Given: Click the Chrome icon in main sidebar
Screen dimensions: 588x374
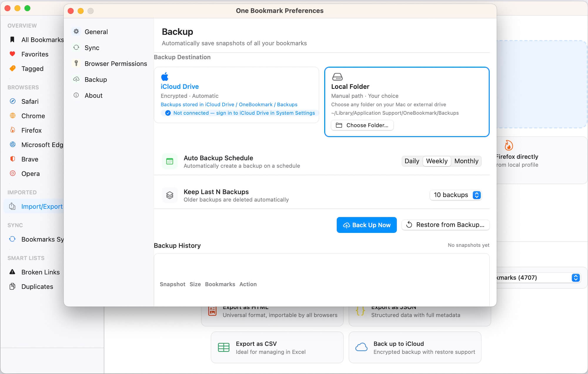Looking at the screenshot, I should coord(13,116).
